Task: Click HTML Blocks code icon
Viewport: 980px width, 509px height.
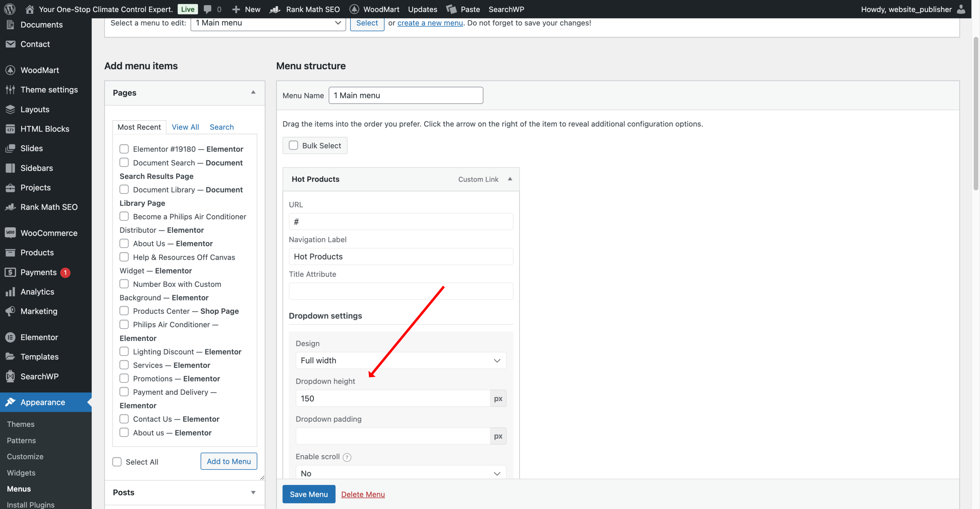Action: click(x=10, y=129)
